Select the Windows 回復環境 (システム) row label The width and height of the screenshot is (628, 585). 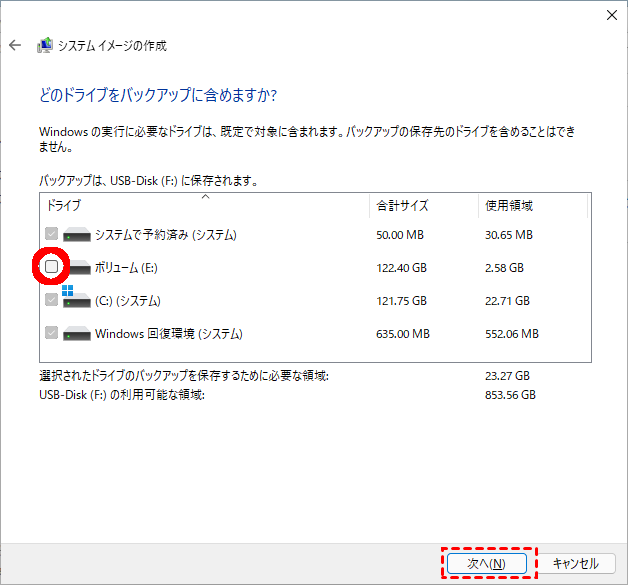[168, 333]
